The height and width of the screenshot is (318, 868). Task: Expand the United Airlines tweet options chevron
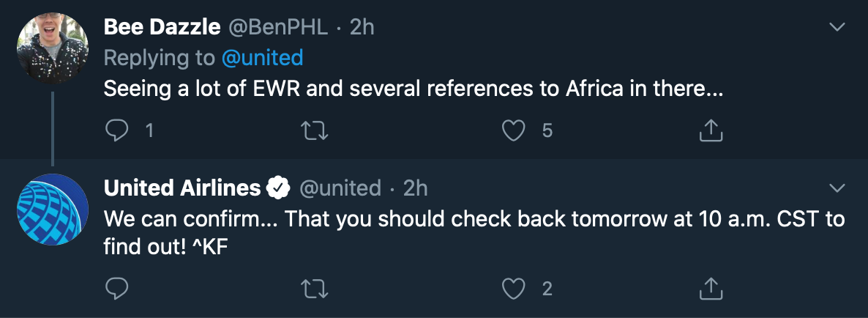pos(837,188)
